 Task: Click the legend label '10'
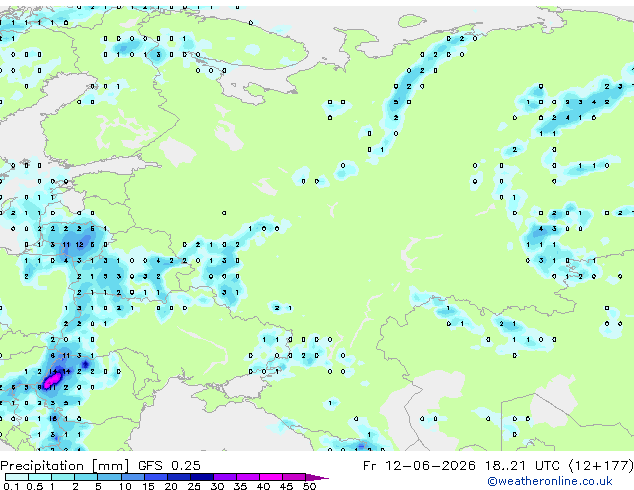(125, 486)
